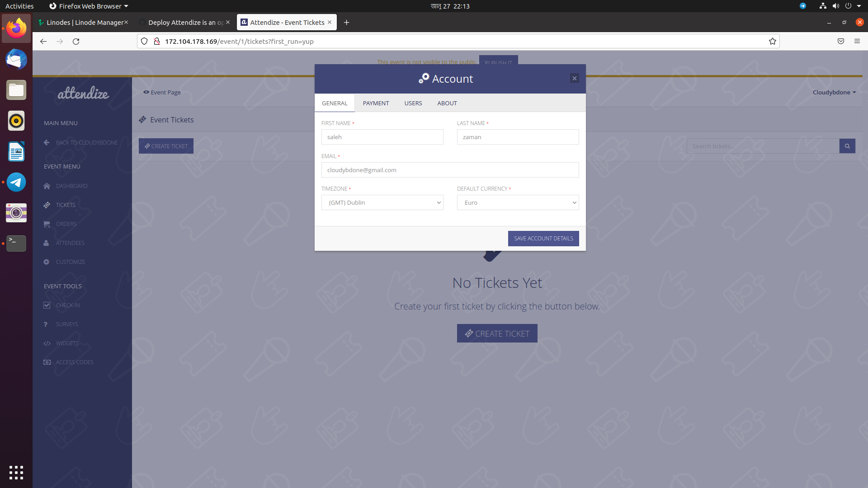Click the Widgets code icon
868x488 pixels.
47,343
